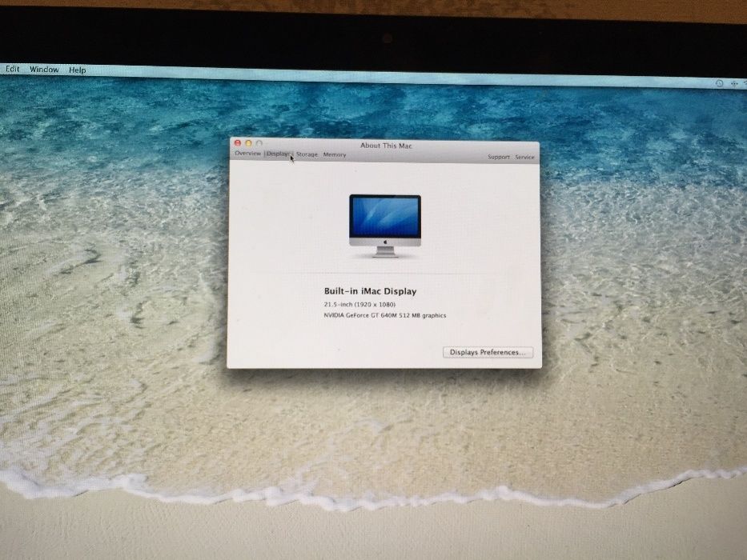Viewport: 747px width, 560px height.
Task: Select the Displays tab
Action: click(278, 154)
